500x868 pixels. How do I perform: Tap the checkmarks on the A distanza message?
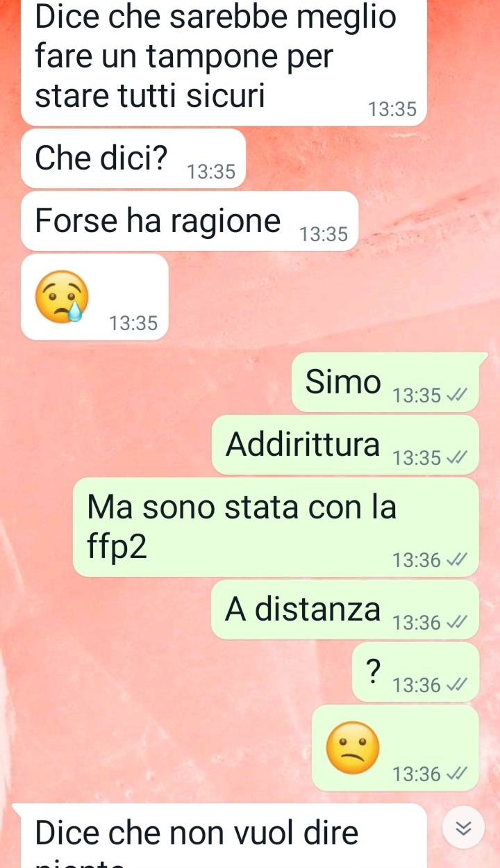tap(456, 623)
